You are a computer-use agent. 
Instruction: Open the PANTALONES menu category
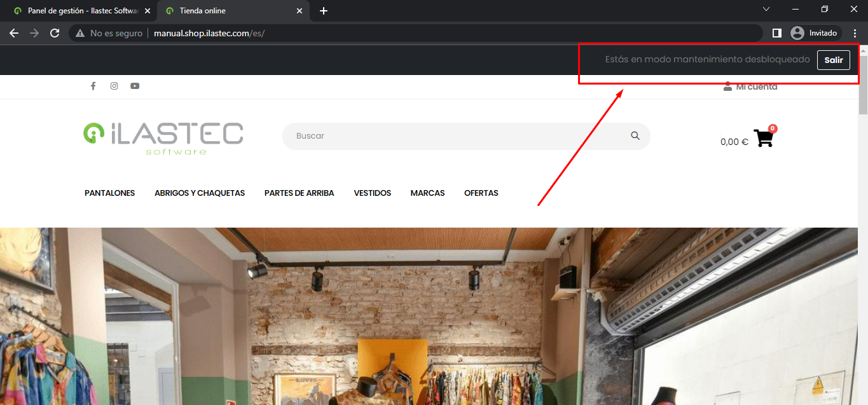click(109, 193)
